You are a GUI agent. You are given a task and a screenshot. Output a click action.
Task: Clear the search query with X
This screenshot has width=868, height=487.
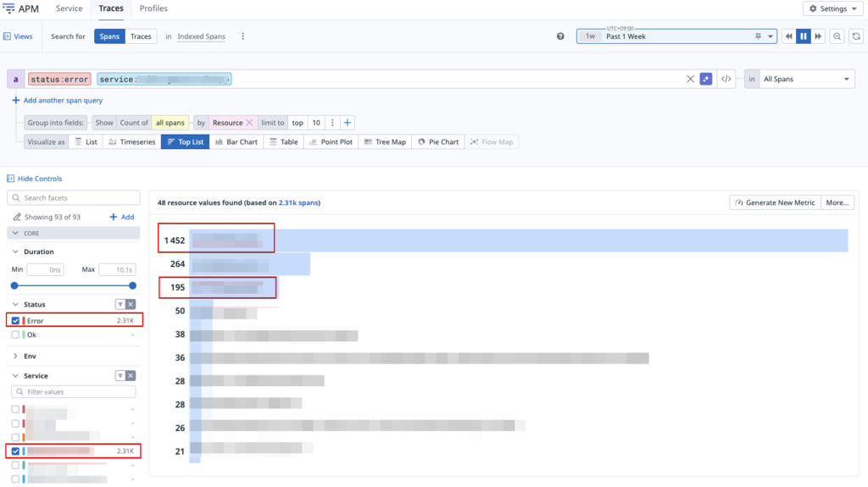tap(690, 79)
